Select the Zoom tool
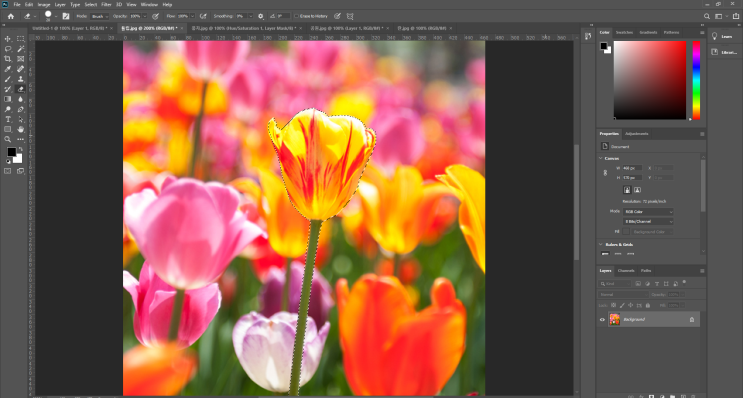 pyautogui.click(x=8, y=139)
